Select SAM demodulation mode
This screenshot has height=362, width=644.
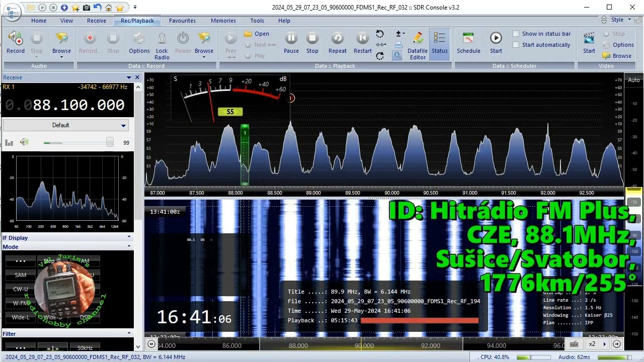tap(21, 275)
